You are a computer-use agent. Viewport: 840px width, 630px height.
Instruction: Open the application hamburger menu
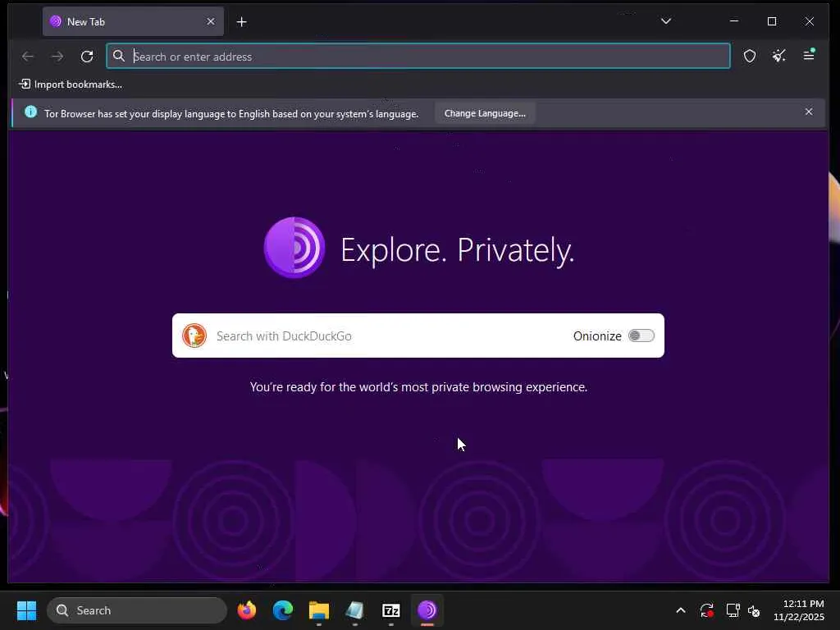[809, 55]
